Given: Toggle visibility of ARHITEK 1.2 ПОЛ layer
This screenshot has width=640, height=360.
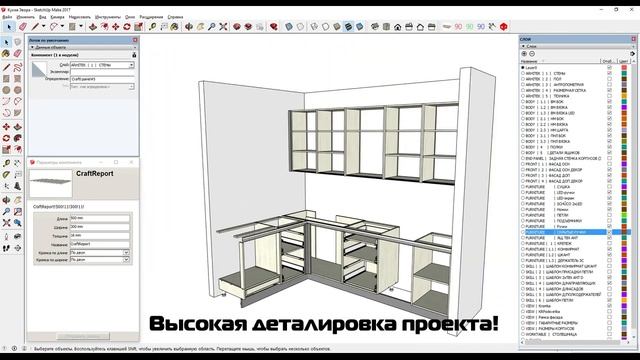Looking at the screenshot, I should pos(609,79).
